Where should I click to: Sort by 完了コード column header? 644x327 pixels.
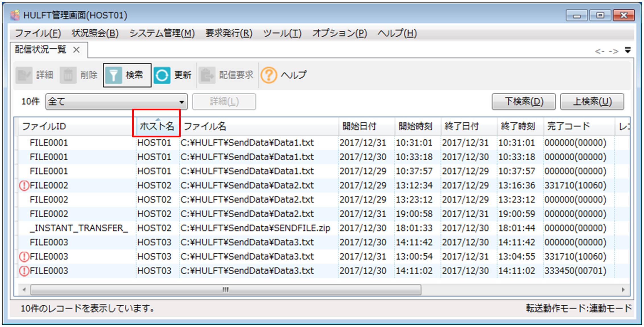pyautogui.click(x=579, y=126)
